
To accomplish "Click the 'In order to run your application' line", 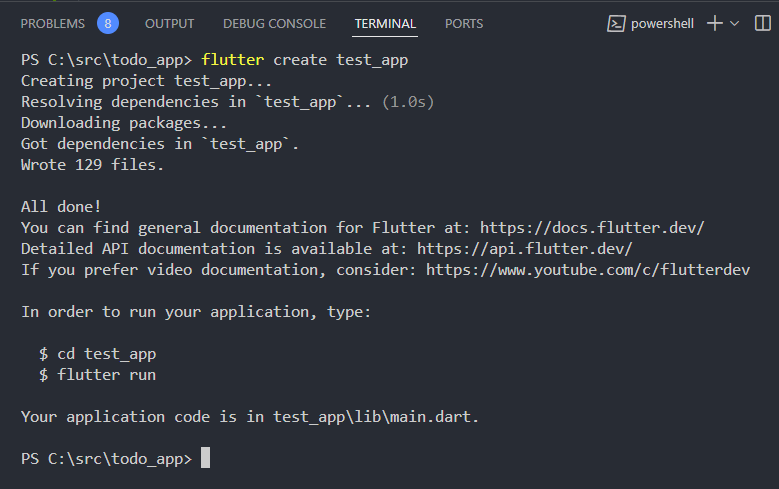I will point(196,312).
